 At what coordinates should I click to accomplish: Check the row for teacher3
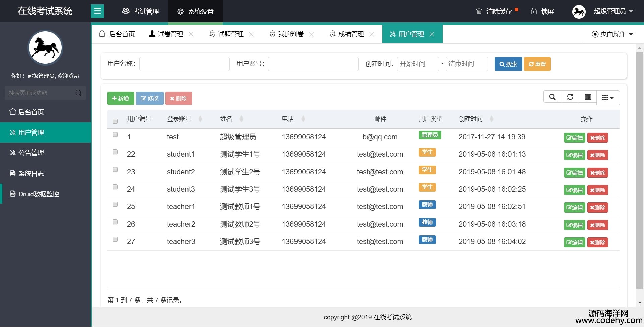[x=115, y=239]
